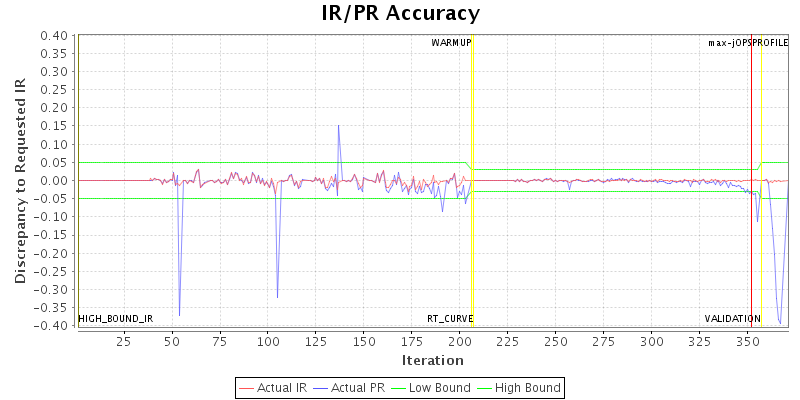Click the 350 tick on the x-axis
This screenshot has width=800, height=400.
(x=746, y=341)
